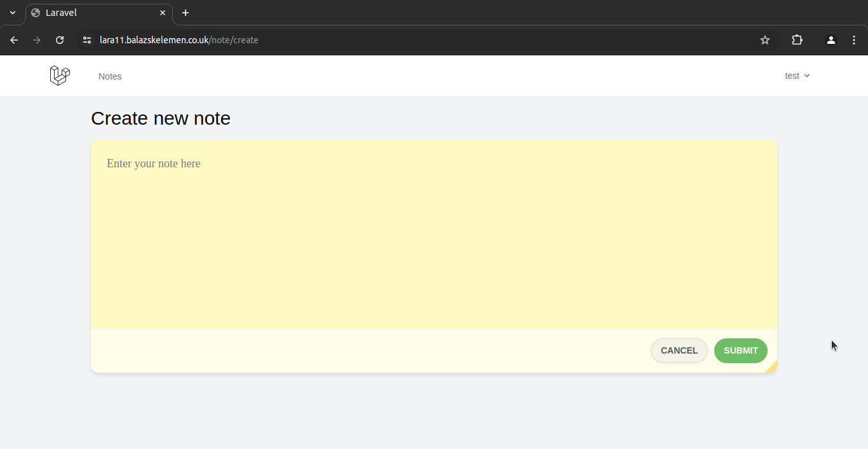This screenshot has height=449, width=868.
Task: Open the Chrome profile avatar icon
Action: [x=831, y=40]
